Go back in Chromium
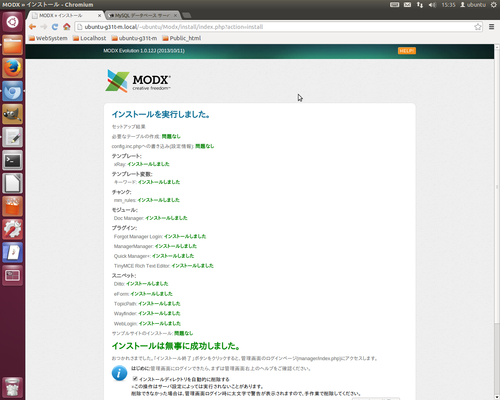500x400 pixels. [x=32, y=27]
